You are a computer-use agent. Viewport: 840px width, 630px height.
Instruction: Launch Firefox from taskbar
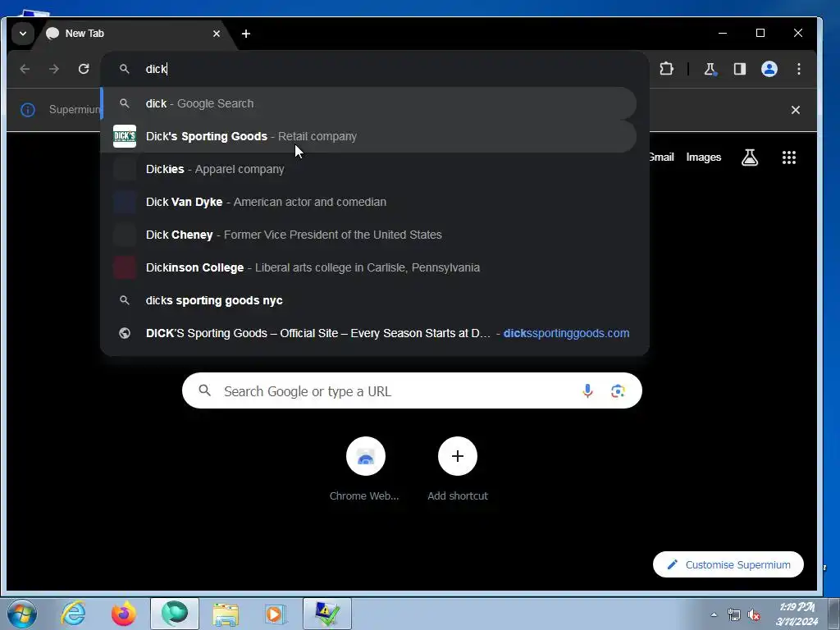[124, 614]
